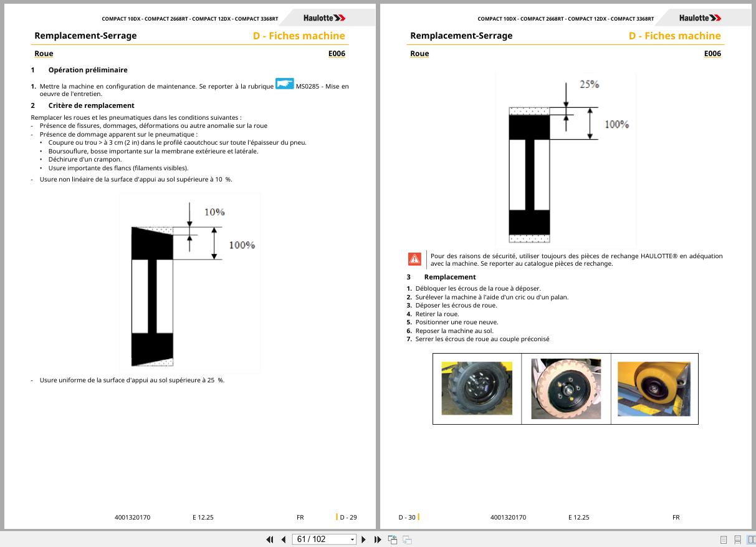This screenshot has width=756, height=547.
Task: Click heading '3 Remplacement'
Action: coord(441,277)
